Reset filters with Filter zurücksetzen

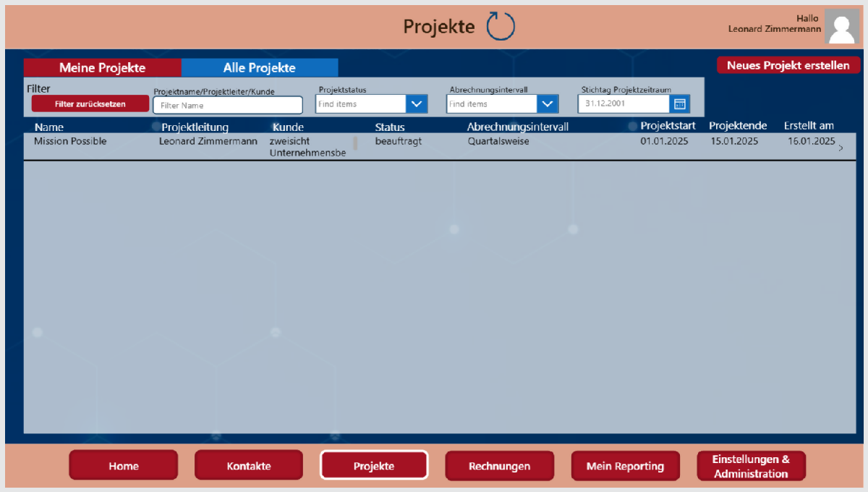[90, 103]
